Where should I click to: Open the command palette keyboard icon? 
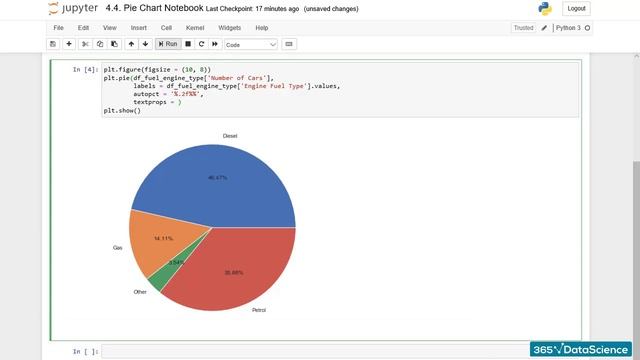tap(289, 44)
